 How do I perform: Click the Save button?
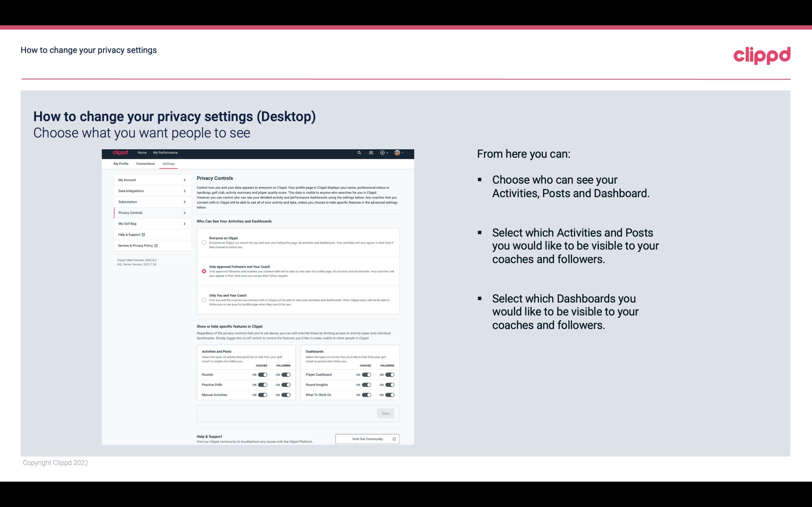386,413
